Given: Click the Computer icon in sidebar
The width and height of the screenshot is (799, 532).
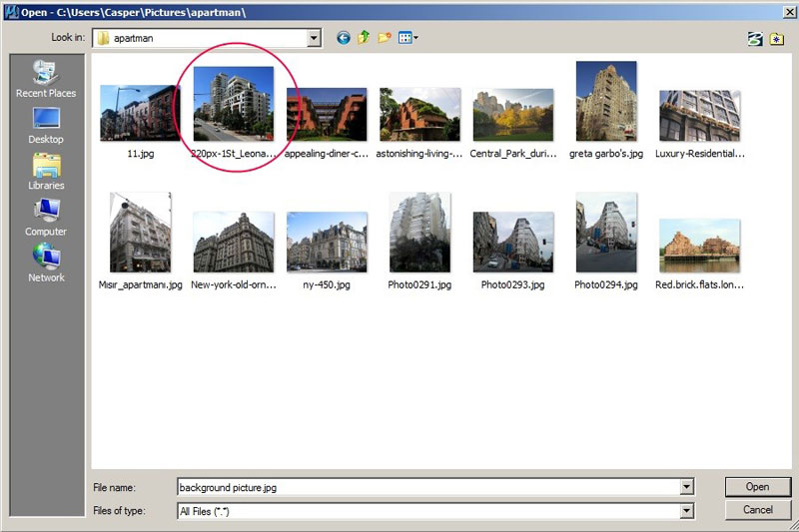Looking at the screenshot, I should (x=46, y=217).
